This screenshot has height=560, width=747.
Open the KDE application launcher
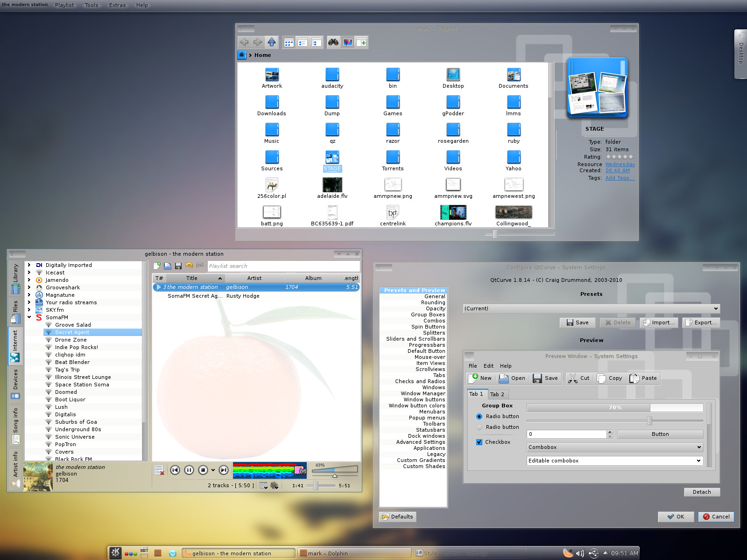[115, 553]
